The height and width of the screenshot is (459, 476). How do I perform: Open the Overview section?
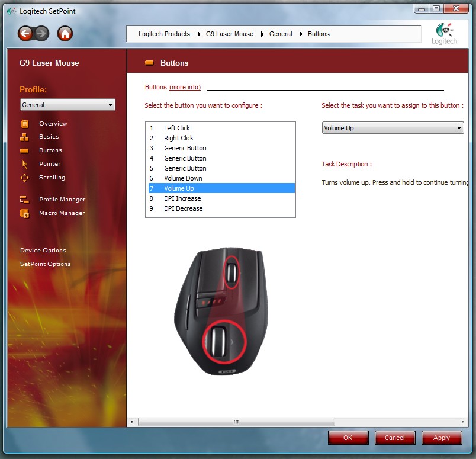pos(53,124)
